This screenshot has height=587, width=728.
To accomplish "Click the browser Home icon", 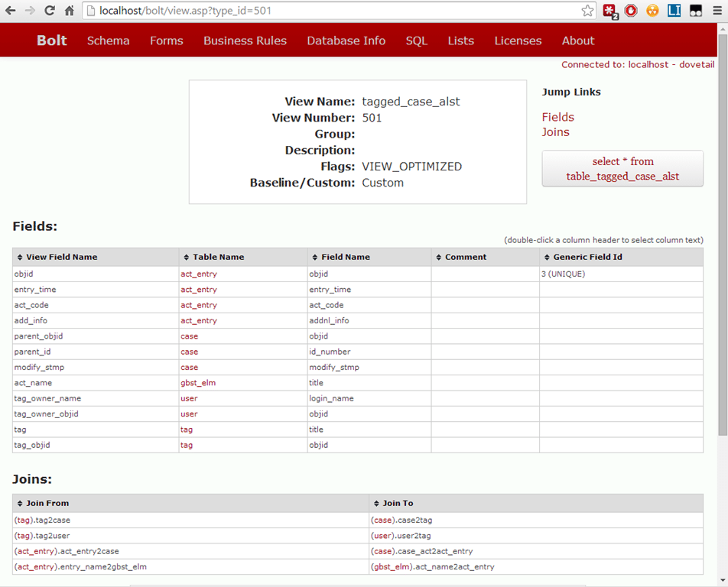I will click(68, 11).
